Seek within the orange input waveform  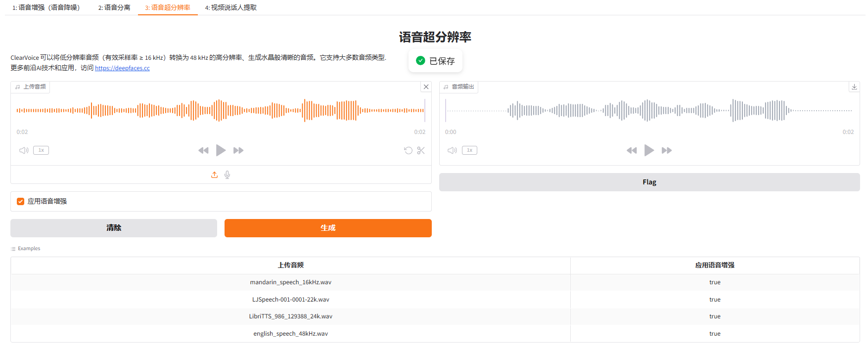tap(220, 110)
